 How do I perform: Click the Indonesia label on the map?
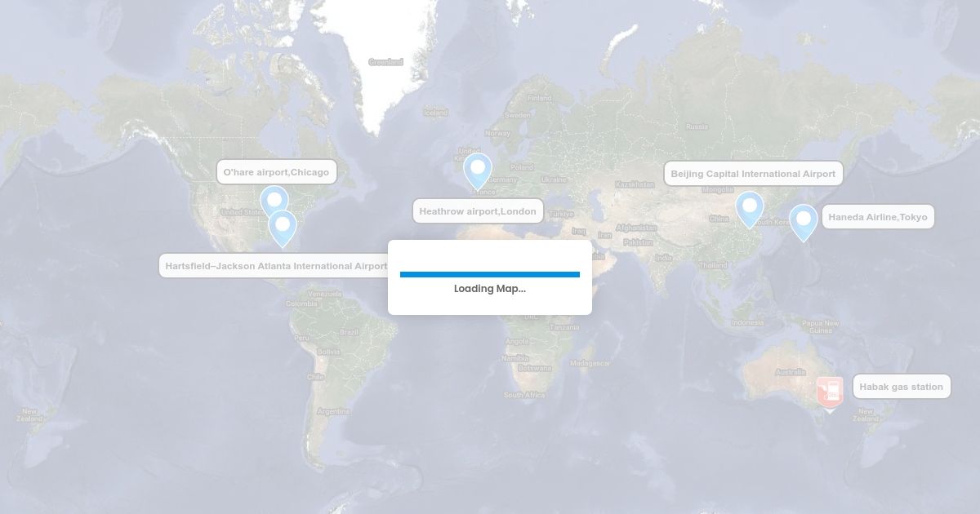click(x=747, y=322)
